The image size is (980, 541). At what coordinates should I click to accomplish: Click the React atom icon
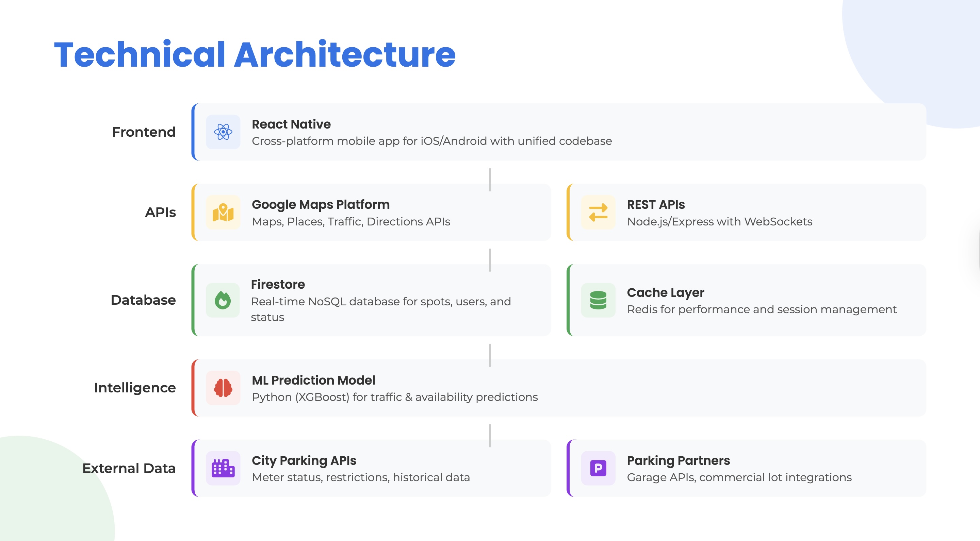(223, 132)
